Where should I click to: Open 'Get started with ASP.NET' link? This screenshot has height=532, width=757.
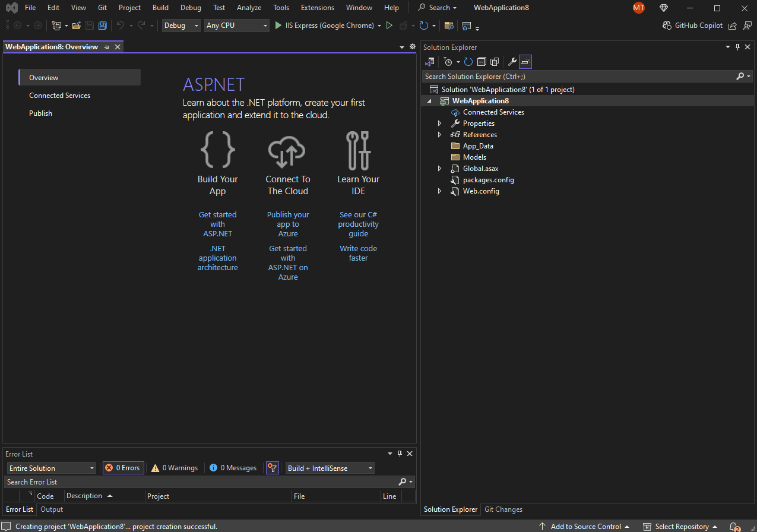pyautogui.click(x=218, y=224)
